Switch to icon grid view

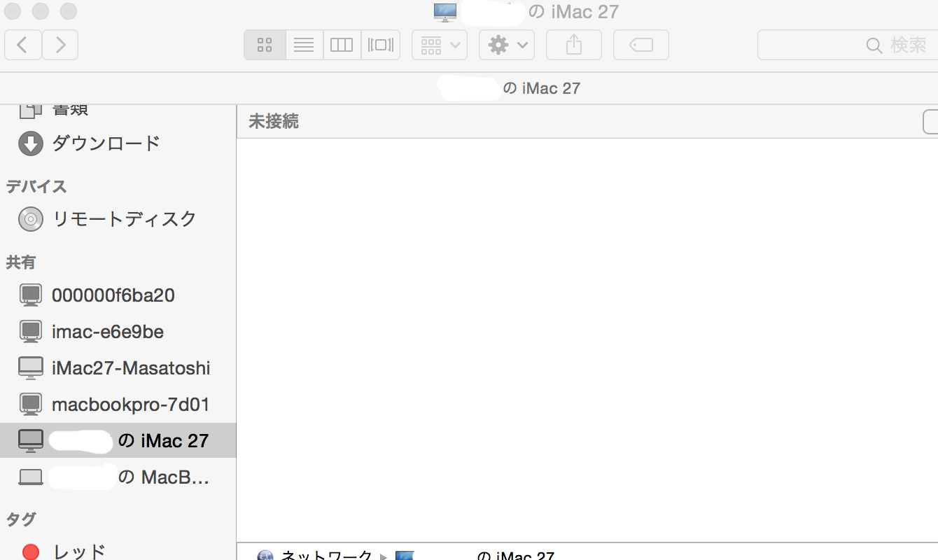click(x=265, y=45)
